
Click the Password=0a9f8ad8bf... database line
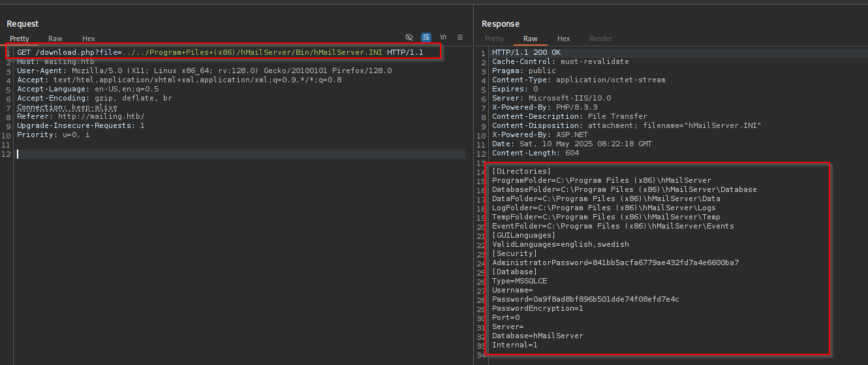[x=585, y=299]
